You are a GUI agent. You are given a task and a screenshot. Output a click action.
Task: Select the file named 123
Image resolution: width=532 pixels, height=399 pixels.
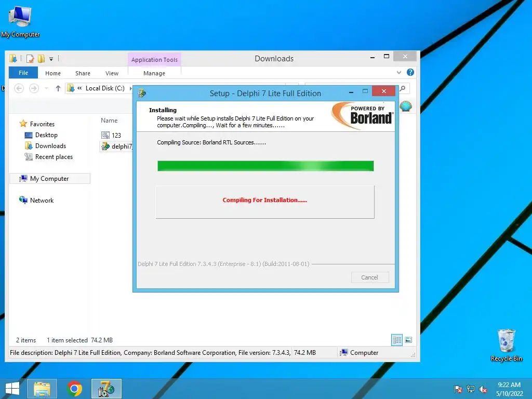point(111,136)
